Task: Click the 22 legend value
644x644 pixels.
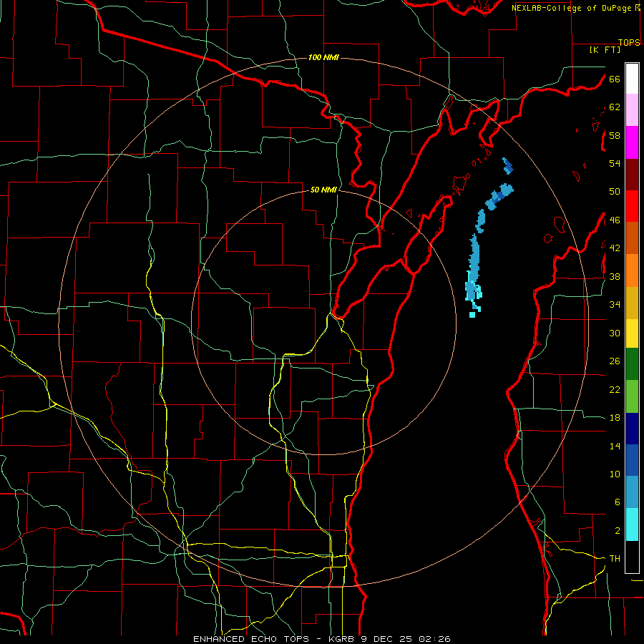Action: point(615,389)
